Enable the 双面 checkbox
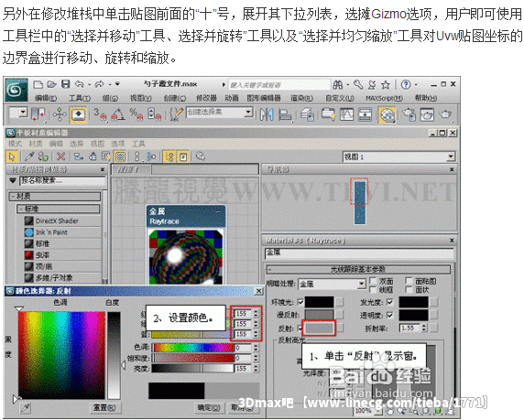 [x=373, y=281]
